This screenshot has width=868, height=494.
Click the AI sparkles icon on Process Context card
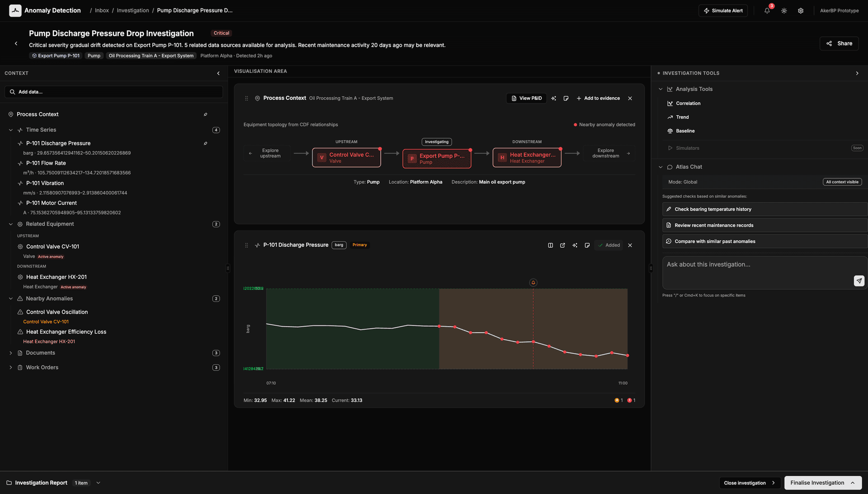click(x=554, y=98)
